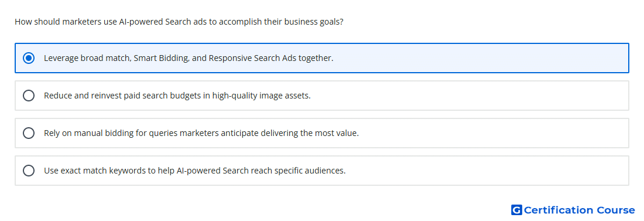Pick the Use exact match keywords radio

[29, 171]
